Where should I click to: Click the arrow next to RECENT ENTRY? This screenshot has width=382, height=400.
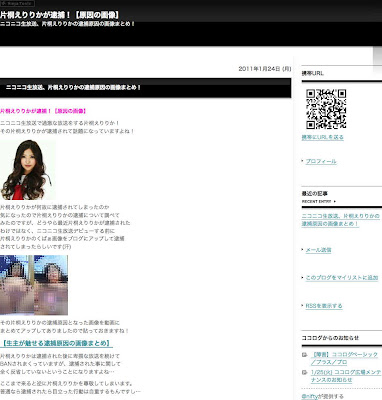pos(334,201)
